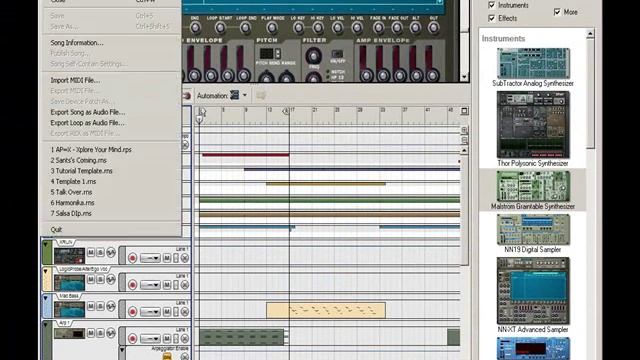Arm record on Bass track lane
Viewport: 640px width, 360px height.
(x=132, y=312)
